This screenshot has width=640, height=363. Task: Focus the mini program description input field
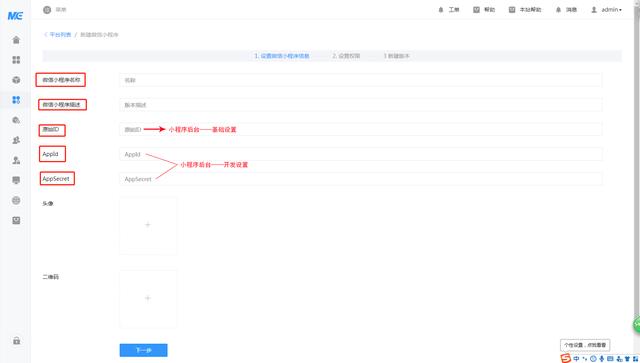click(x=360, y=105)
